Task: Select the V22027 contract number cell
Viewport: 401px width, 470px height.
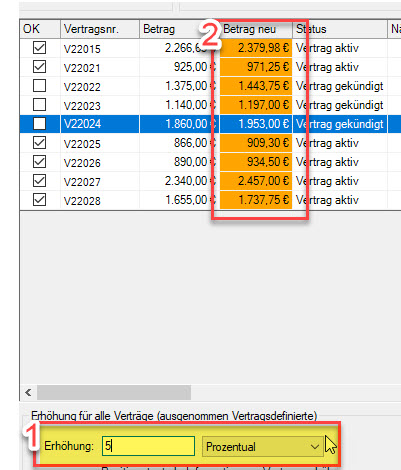Action: (100, 181)
